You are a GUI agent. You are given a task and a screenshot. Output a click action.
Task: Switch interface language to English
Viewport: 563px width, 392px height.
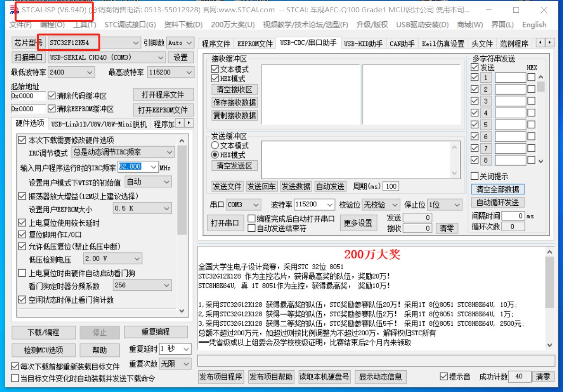(x=534, y=25)
